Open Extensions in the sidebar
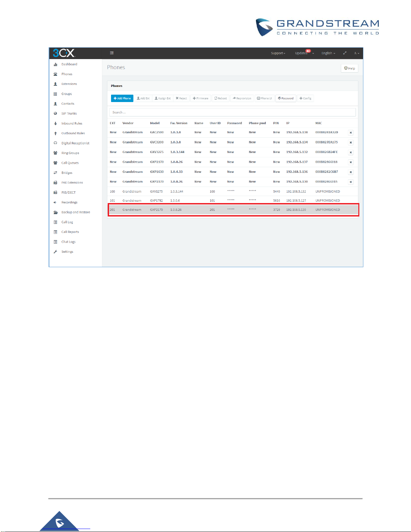Screen dimensions: 411x532 (x=69, y=84)
